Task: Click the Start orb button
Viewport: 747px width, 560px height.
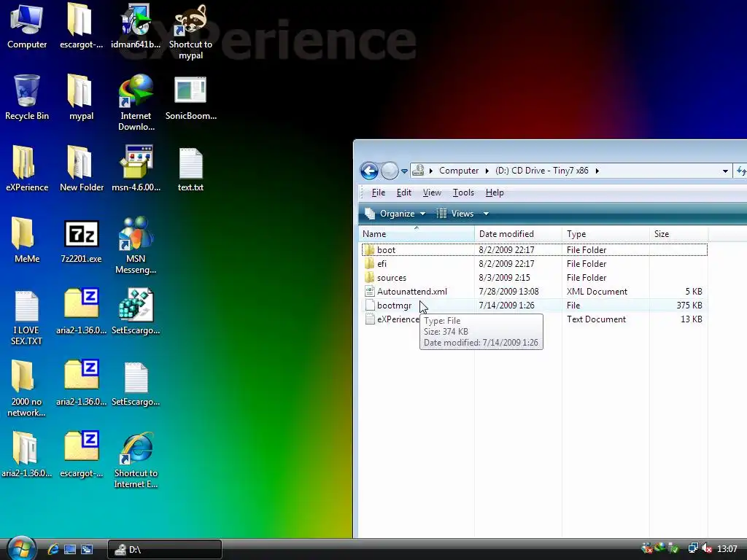Action: [x=21, y=548]
